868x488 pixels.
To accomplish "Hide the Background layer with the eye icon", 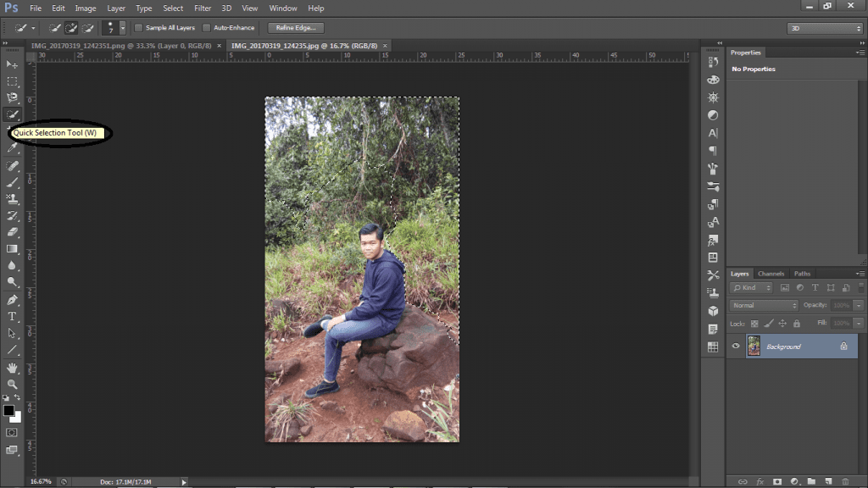I will point(736,346).
